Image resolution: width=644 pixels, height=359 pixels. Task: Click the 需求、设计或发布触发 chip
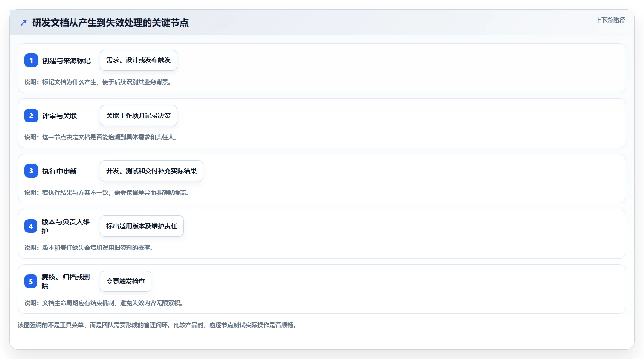(x=139, y=60)
